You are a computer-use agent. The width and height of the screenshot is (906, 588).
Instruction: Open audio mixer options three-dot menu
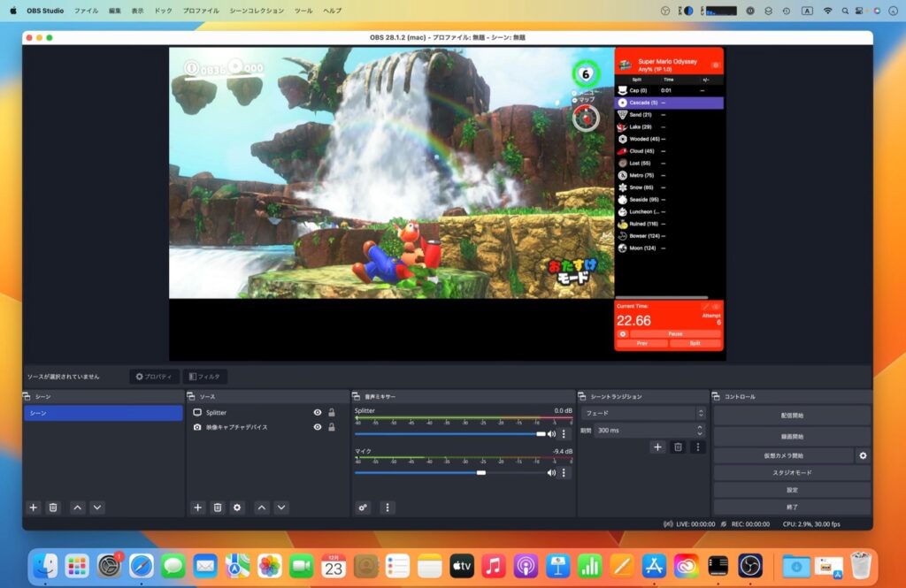[x=387, y=507]
